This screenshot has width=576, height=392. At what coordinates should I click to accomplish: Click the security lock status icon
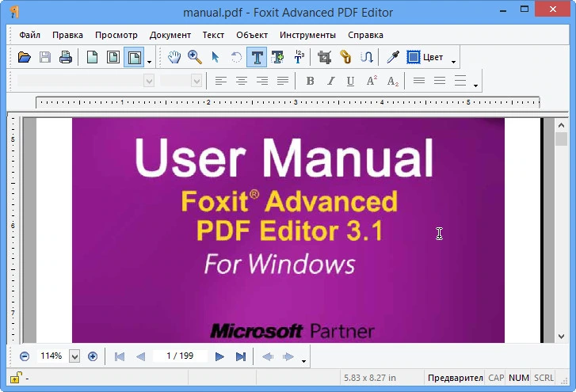tap(15, 378)
